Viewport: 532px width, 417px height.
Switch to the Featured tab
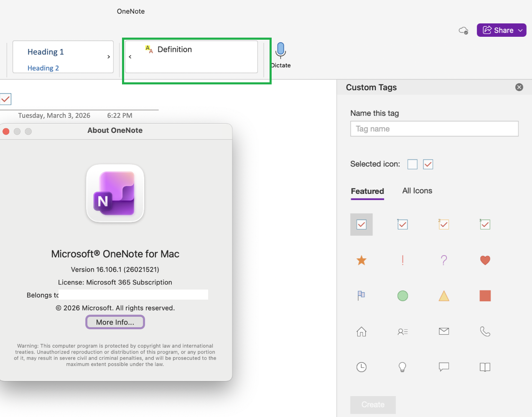pos(367,191)
